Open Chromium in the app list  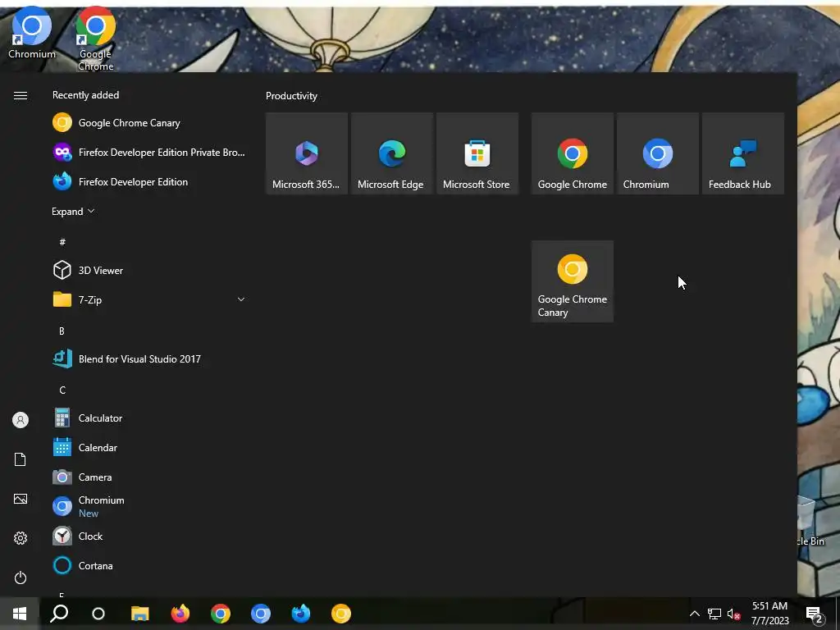point(149,506)
